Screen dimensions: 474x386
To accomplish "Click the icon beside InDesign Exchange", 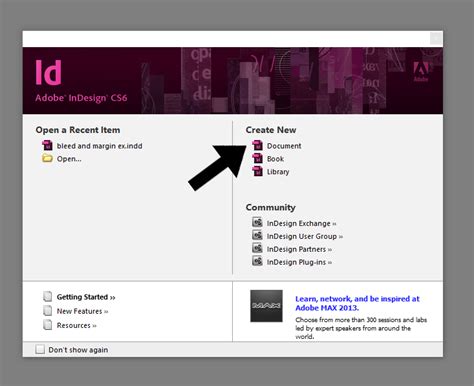I will [257, 222].
